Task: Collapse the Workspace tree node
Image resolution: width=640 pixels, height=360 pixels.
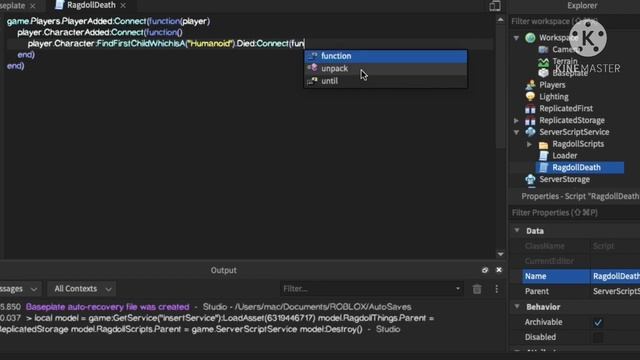Action: (x=516, y=38)
